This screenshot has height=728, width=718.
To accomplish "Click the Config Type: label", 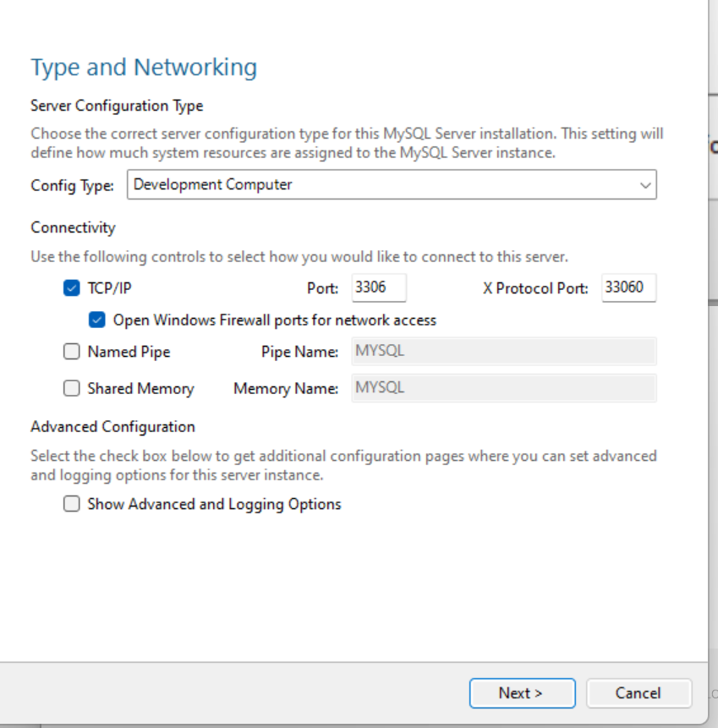I will pos(73,186).
